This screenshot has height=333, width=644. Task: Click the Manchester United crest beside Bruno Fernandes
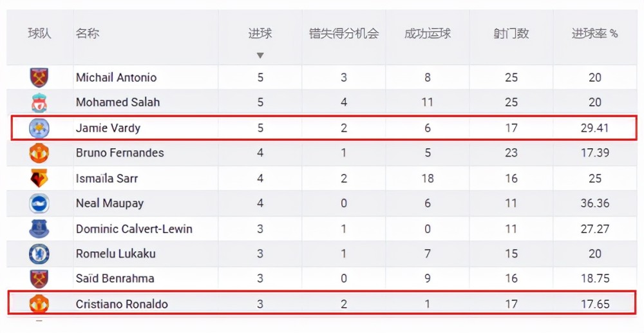(x=39, y=153)
